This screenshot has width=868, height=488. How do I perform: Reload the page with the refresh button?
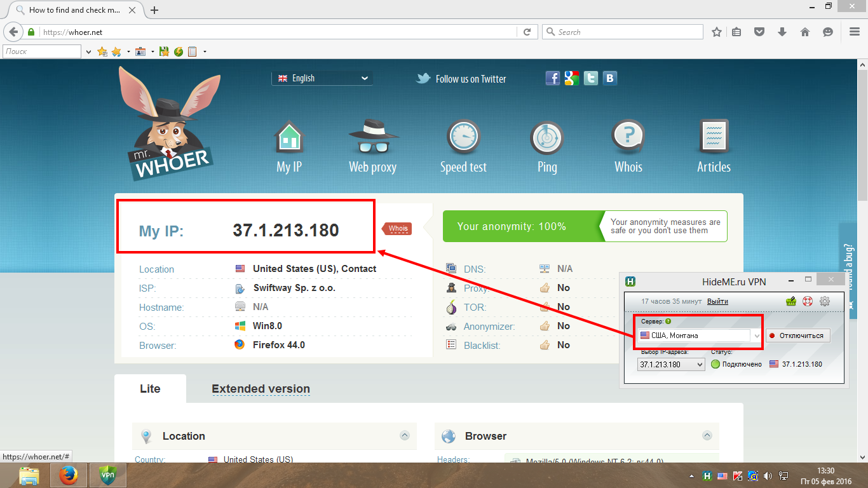pos(527,32)
